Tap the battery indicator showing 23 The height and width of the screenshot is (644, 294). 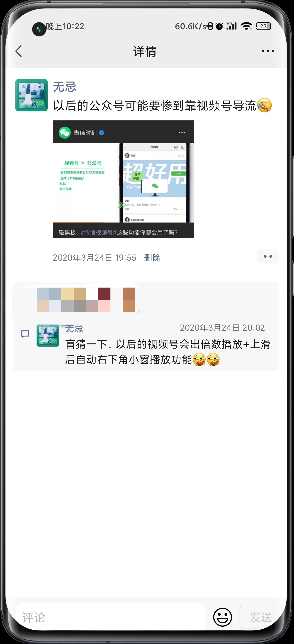pyautogui.click(x=263, y=26)
